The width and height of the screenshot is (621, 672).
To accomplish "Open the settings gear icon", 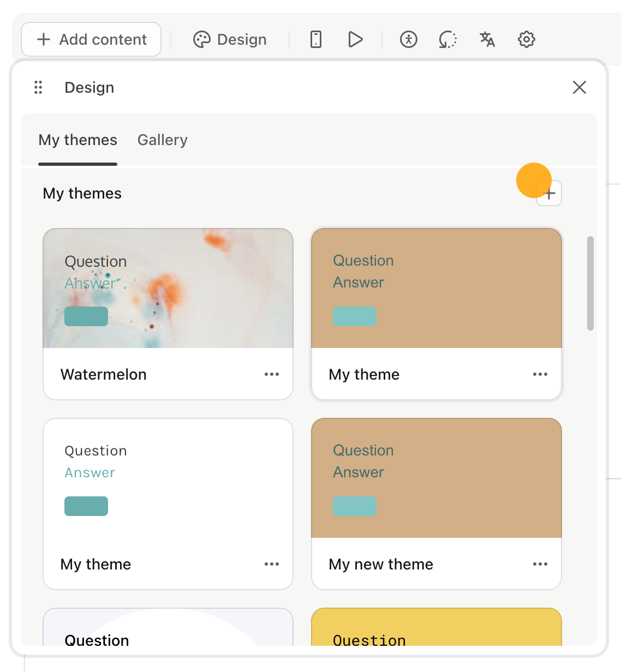I will click(526, 39).
